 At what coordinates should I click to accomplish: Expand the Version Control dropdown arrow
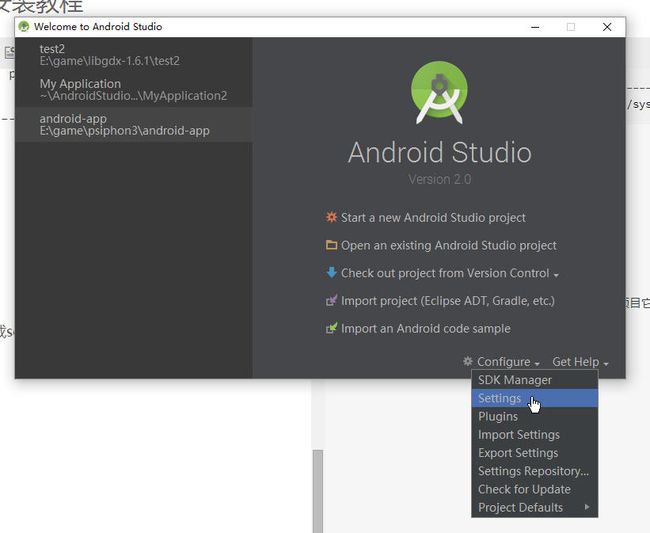556,275
